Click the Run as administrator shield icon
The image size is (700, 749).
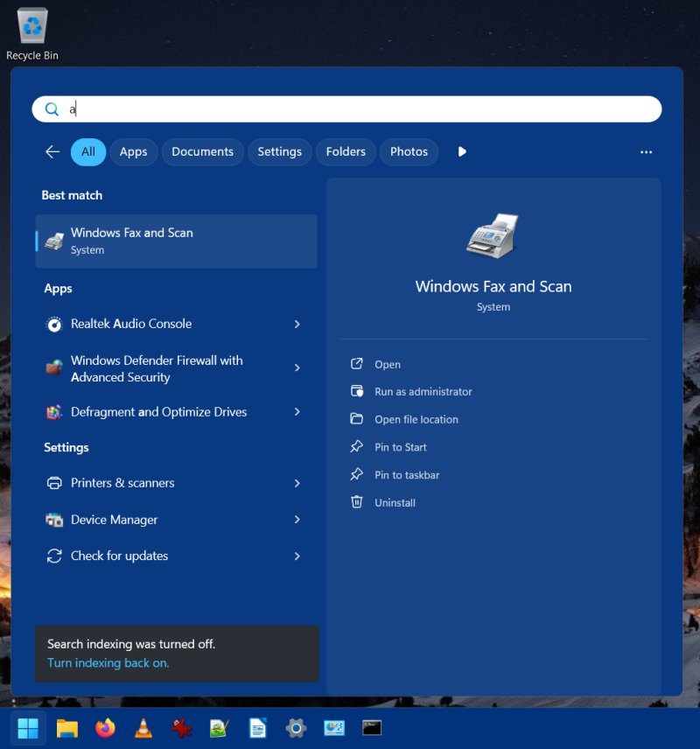[x=357, y=391]
